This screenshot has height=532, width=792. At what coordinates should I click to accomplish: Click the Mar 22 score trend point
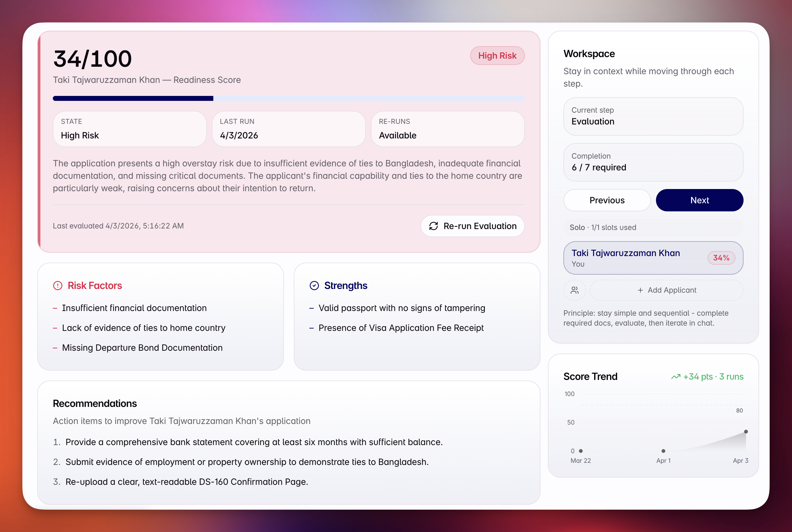coord(581,451)
